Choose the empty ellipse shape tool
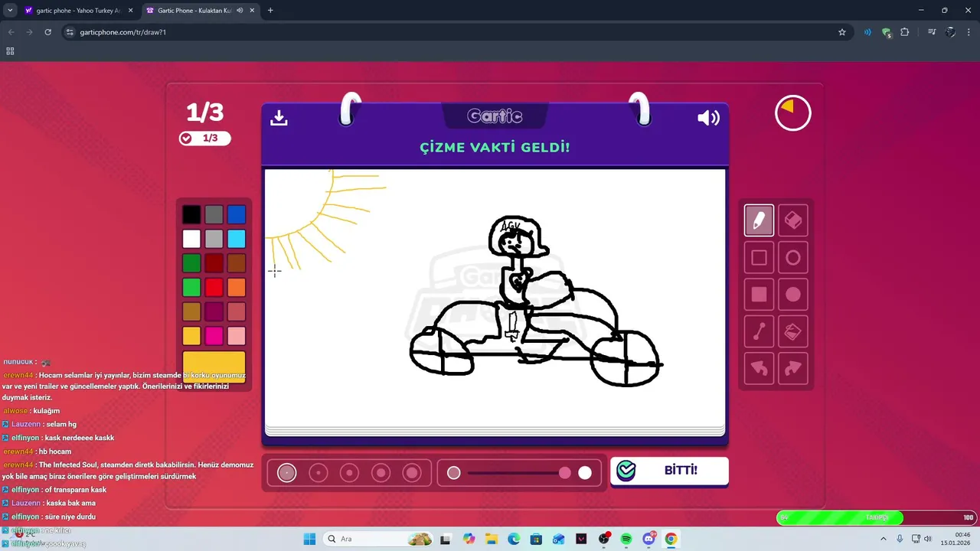 coord(793,258)
